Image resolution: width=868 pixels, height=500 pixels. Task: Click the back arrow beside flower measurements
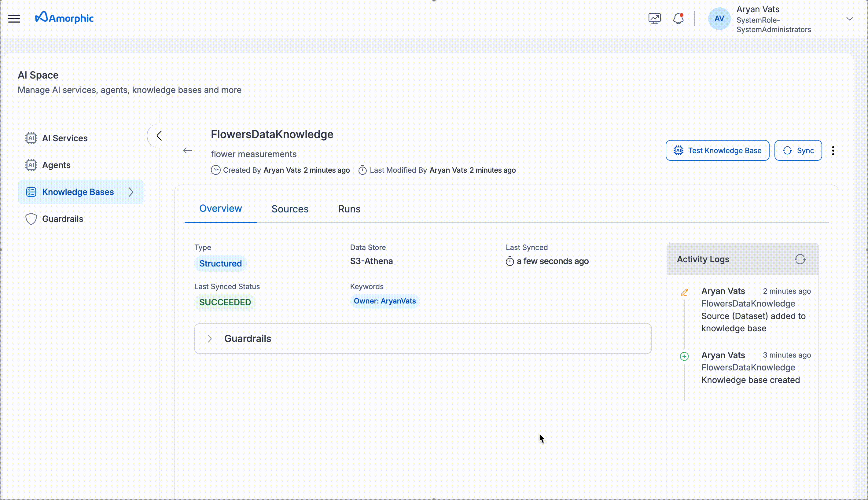187,150
